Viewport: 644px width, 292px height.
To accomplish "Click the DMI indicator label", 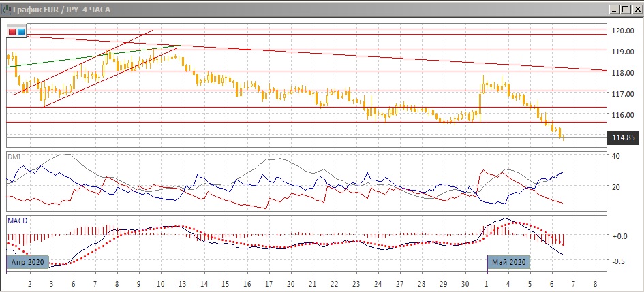I will point(14,157).
